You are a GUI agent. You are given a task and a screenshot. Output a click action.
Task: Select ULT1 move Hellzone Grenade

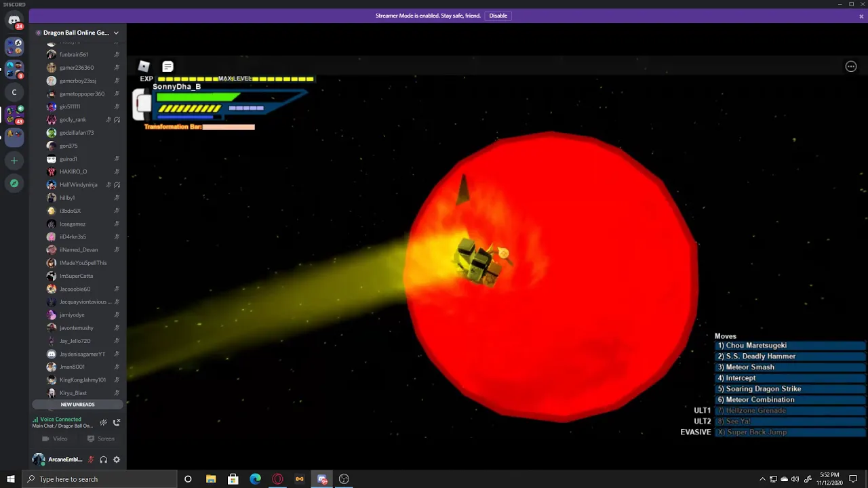790,411
